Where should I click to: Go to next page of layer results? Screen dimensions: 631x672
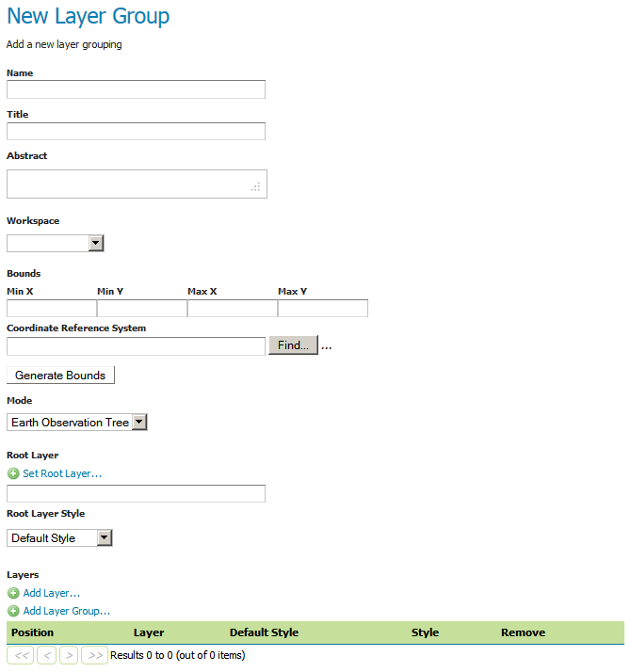tap(69, 655)
